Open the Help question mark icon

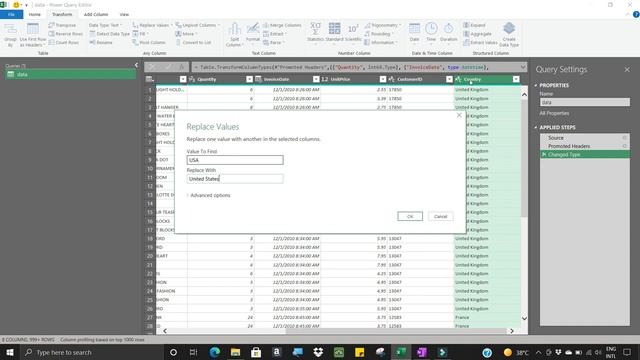pyautogui.click(x=636, y=14)
